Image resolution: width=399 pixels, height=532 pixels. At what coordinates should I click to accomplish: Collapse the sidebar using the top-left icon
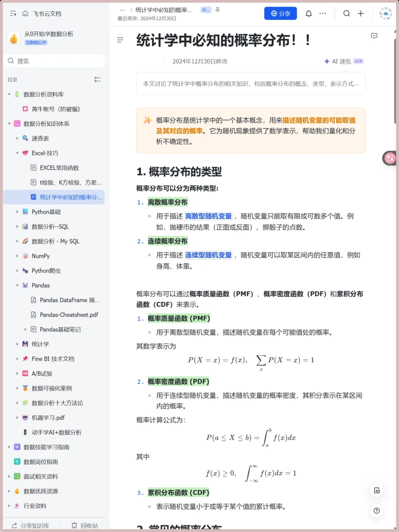pyautogui.click(x=13, y=13)
